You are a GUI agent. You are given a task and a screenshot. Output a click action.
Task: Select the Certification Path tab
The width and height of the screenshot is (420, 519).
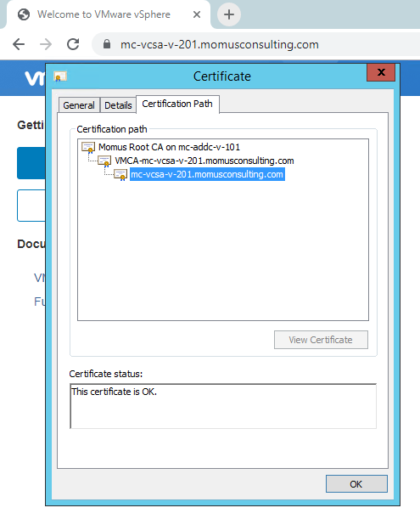click(177, 104)
